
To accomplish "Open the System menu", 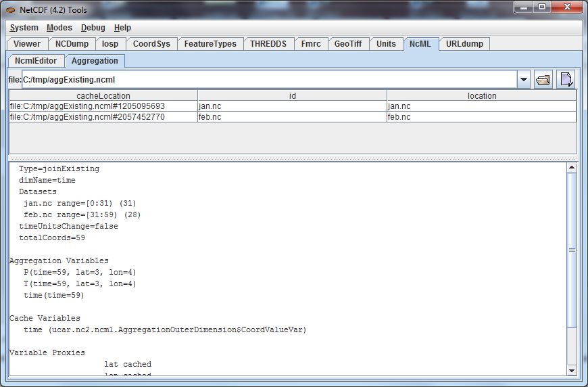I will 24,28.
